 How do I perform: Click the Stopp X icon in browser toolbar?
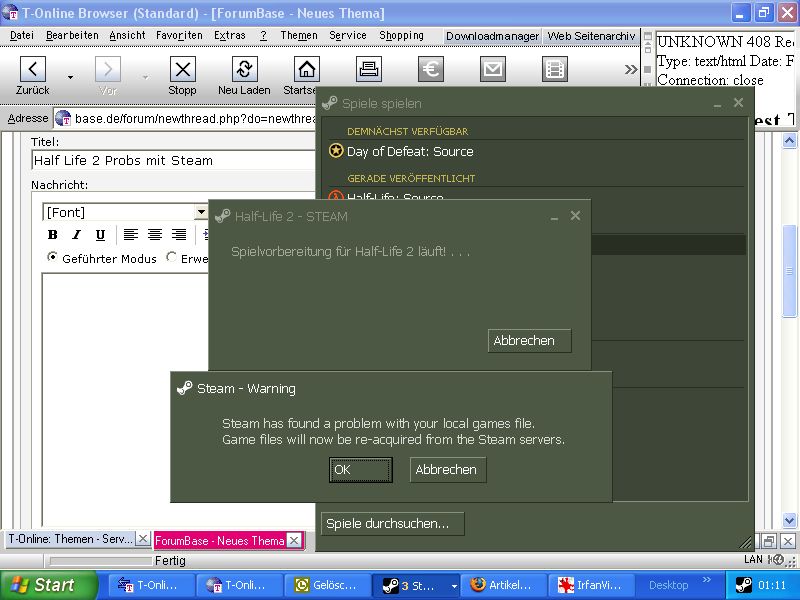[x=183, y=69]
